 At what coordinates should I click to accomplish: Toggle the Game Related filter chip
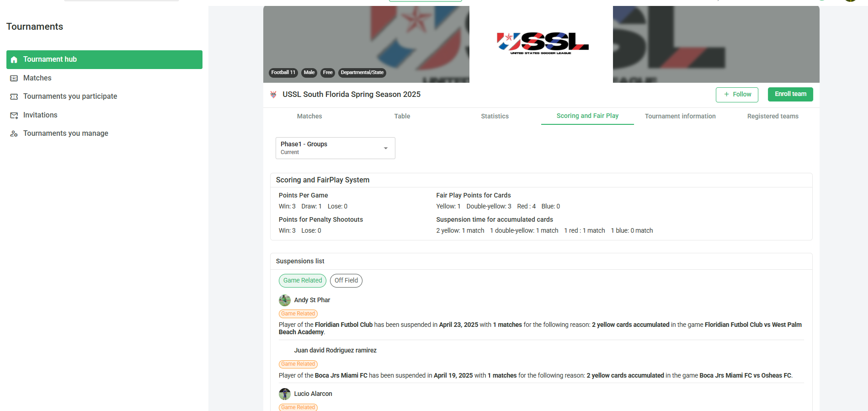tap(303, 281)
